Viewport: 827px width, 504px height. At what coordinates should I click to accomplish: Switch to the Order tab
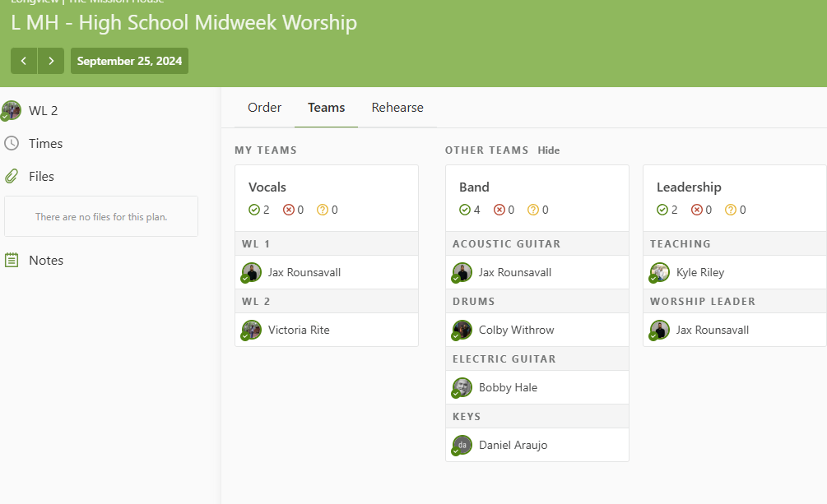(264, 108)
